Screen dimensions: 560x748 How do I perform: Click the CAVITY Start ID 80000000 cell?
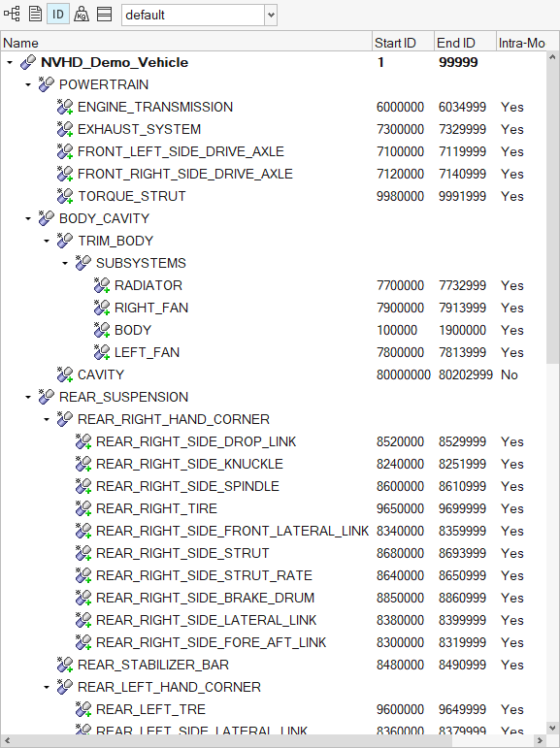404,374
